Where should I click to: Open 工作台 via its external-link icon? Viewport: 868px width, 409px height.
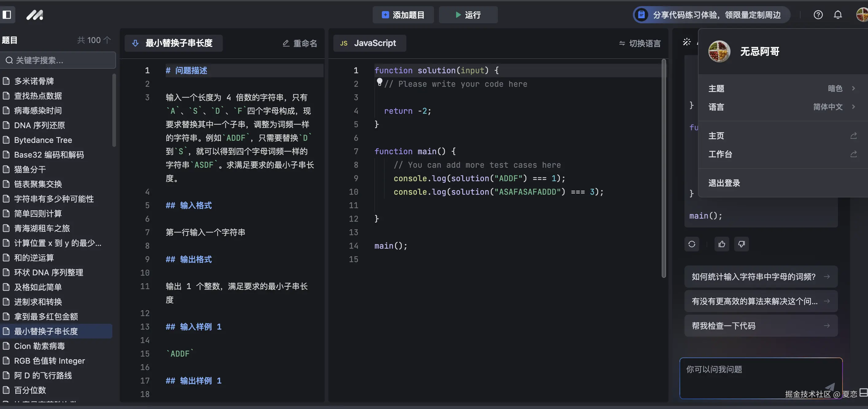point(854,154)
